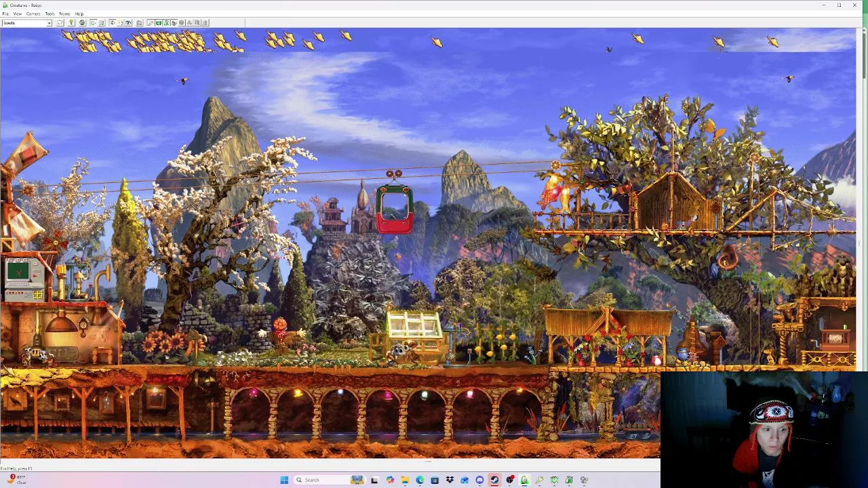Click the last grey kit toolbar icon
Image resolution: width=868 pixels, height=488 pixels.
[205, 23]
